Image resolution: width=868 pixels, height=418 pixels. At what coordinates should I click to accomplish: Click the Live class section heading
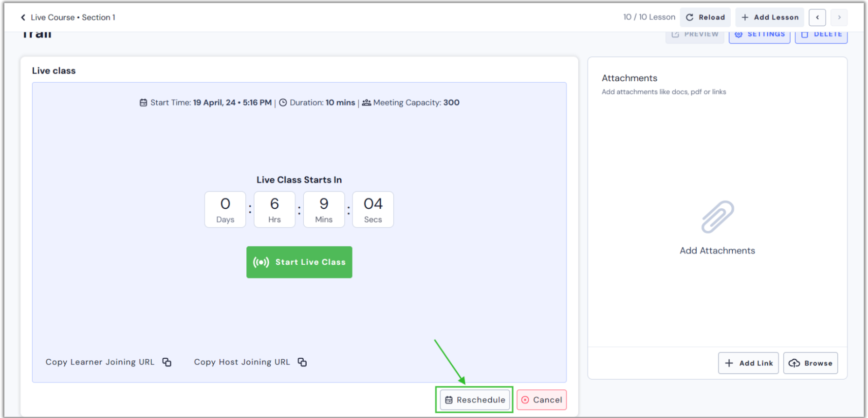tap(54, 71)
